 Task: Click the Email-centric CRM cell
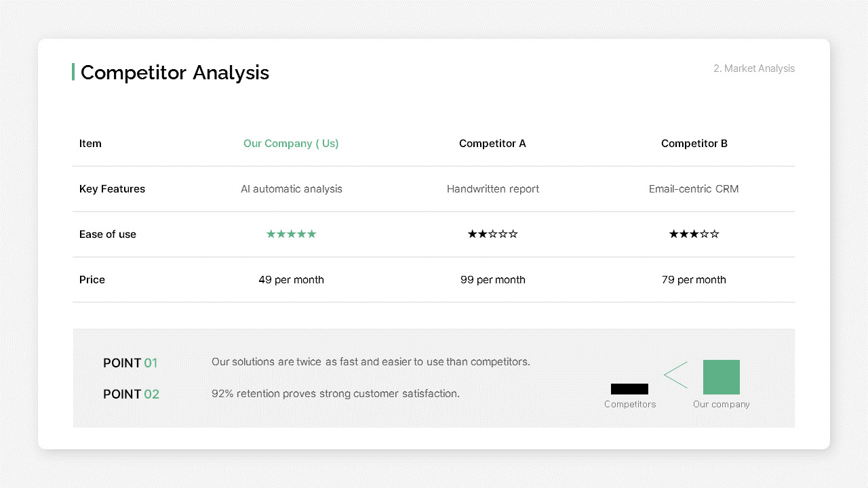(x=694, y=189)
